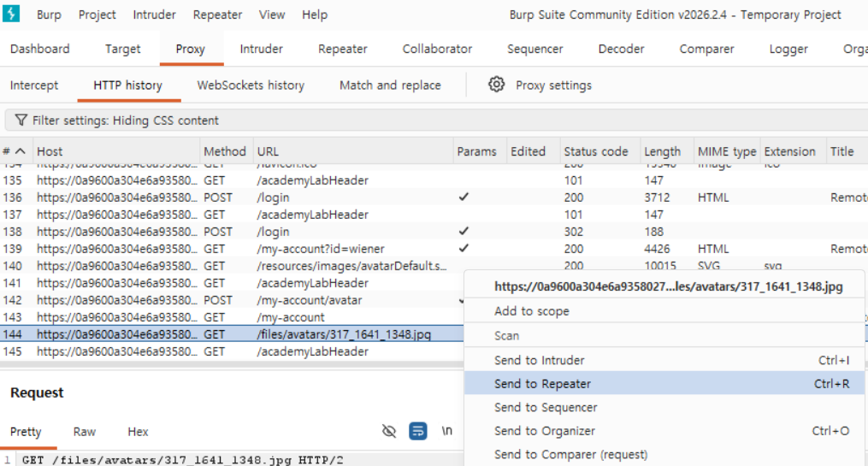The image size is (868, 466).
Task: Choose Send to Sequencer in context menu
Action: coord(664,407)
